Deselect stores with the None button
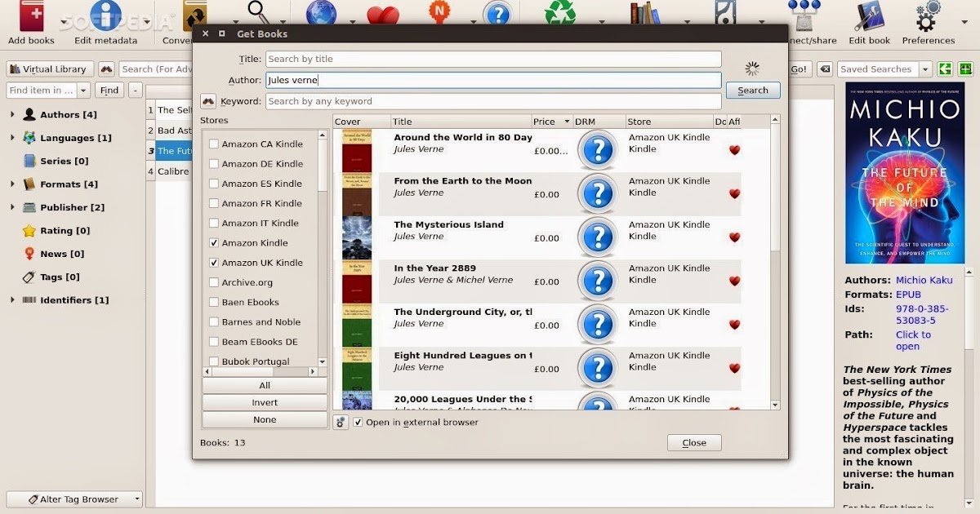980x514 pixels. pyautogui.click(x=265, y=419)
